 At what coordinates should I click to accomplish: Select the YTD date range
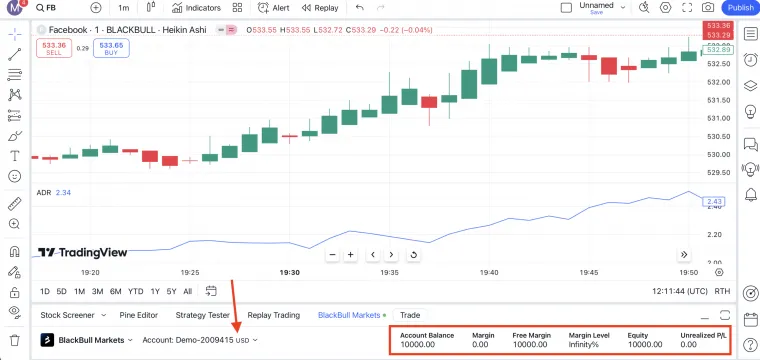pyautogui.click(x=136, y=292)
